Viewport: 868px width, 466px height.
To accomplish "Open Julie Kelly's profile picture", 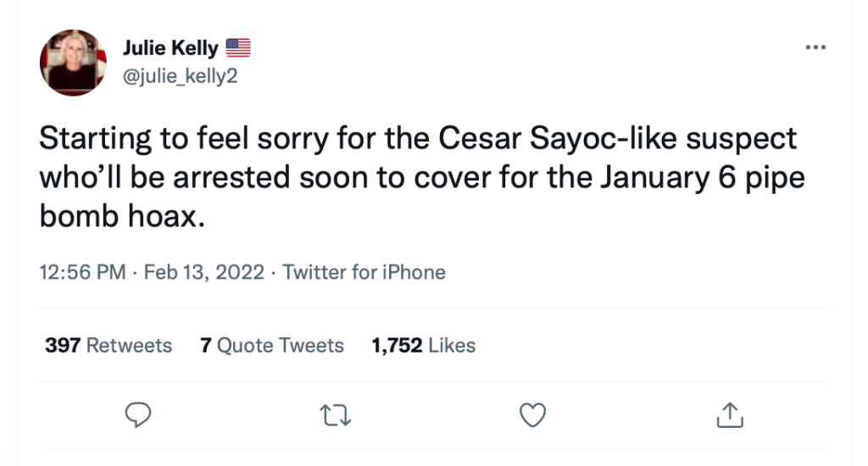I will (73, 62).
